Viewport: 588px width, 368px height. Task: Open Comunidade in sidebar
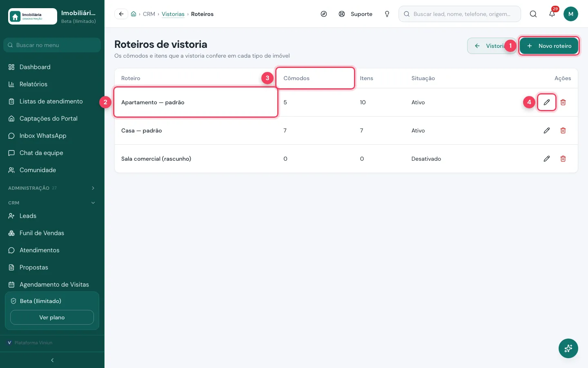[x=52, y=170]
